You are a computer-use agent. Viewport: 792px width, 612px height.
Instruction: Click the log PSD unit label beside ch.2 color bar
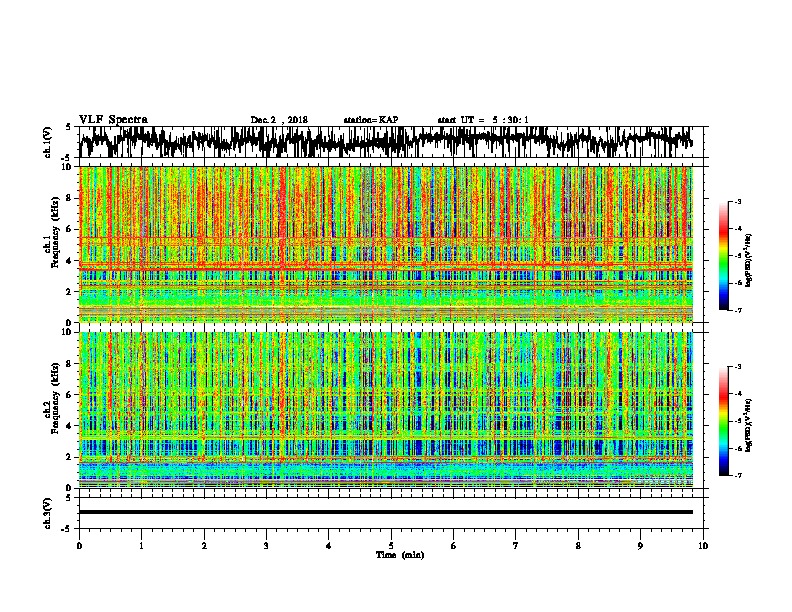pos(749,425)
